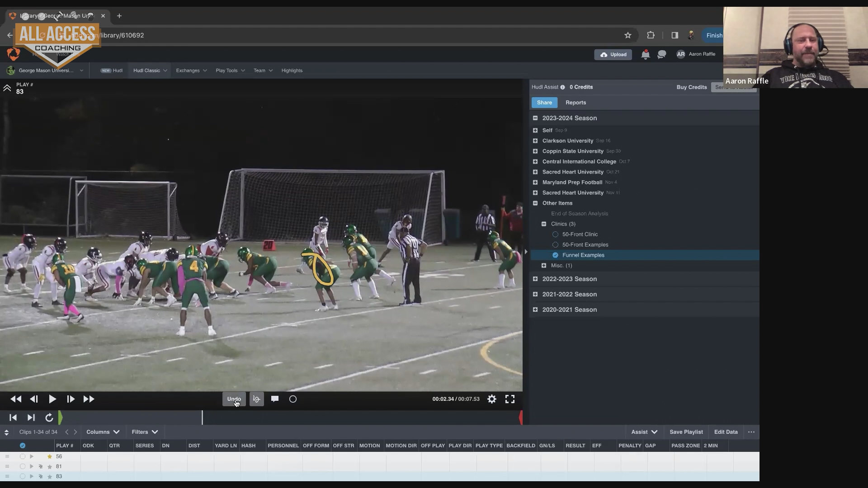Click Edit Data

tap(726, 432)
